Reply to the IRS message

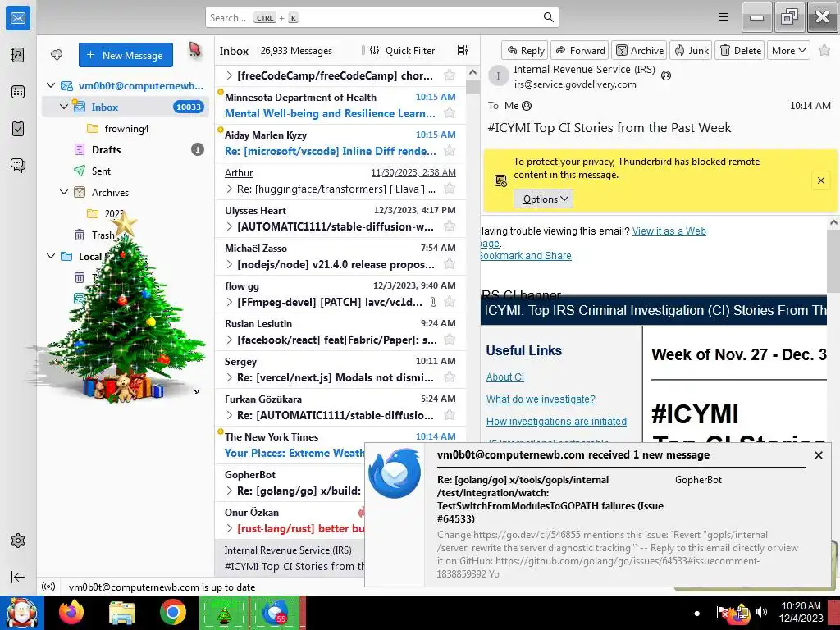tap(525, 50)
